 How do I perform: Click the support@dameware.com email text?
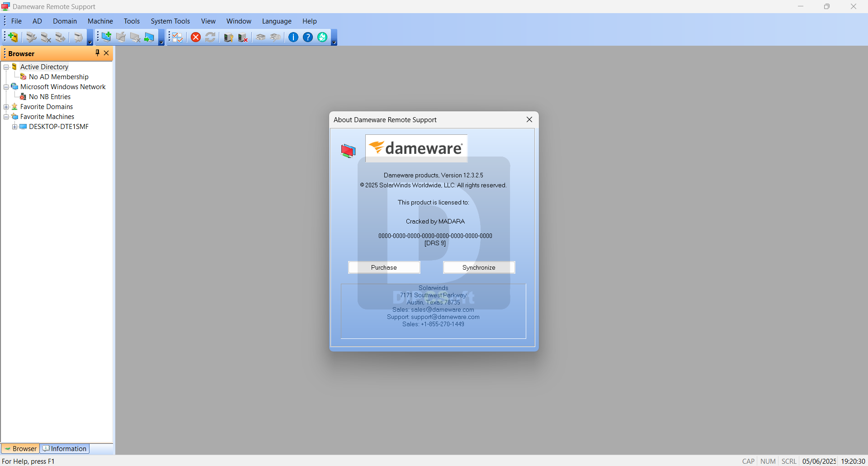point(445,317)
